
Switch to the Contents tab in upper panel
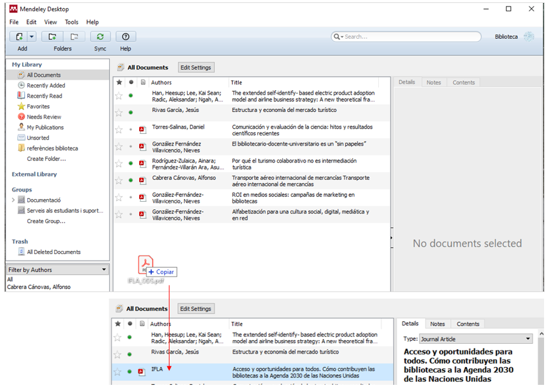coord(463,83)
